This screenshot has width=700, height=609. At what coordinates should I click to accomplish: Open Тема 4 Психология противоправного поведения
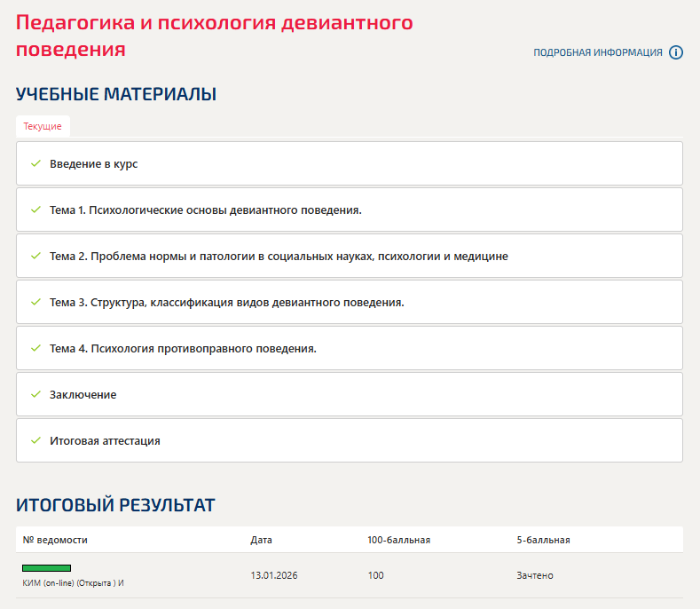(183, 348)
